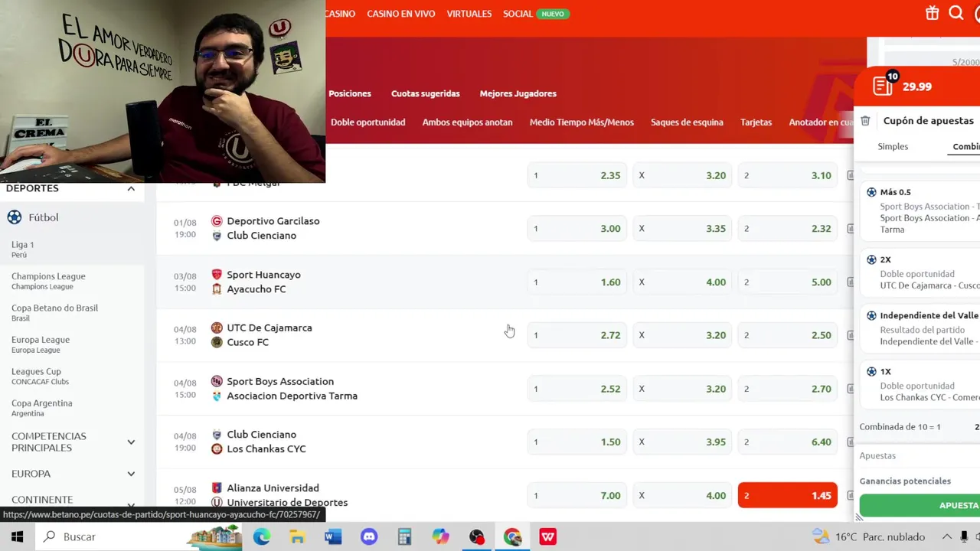Viewport: 980px width, 551px height.
Task: Expand COMPETENCIAS PRINCIPALES section chevron
Action: click(x=131, y=442)
